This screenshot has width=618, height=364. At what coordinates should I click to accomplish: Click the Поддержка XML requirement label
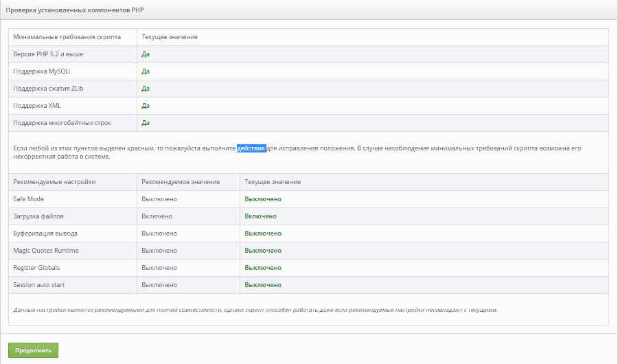37,106
